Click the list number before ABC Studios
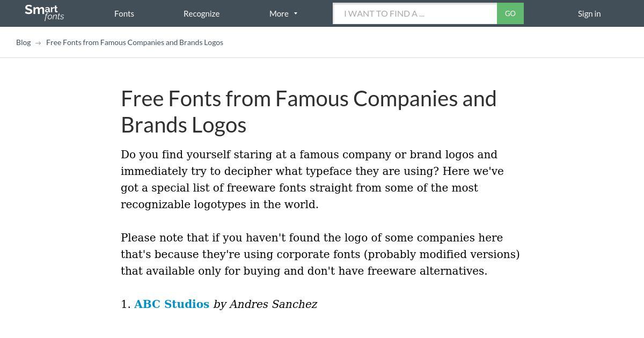The height and width of the screenshot is (338, 644). tap(126, 304)
